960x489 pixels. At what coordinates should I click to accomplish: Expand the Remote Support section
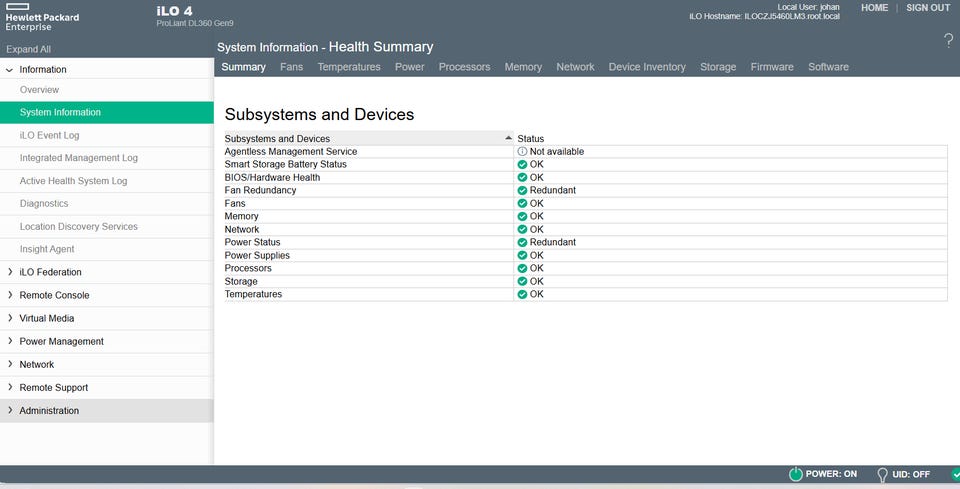tap(10, 387)
